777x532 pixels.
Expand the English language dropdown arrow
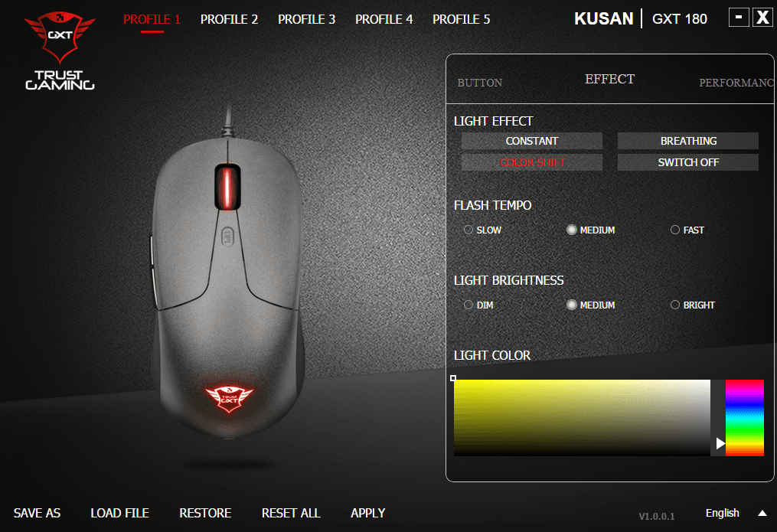pyautogui.click(x=762, y=513)
